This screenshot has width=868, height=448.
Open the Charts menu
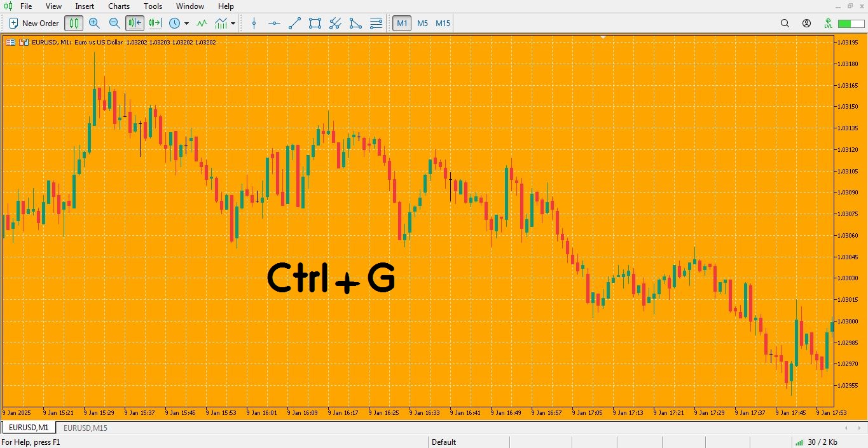pyautogui.click(x=119, y=6)
